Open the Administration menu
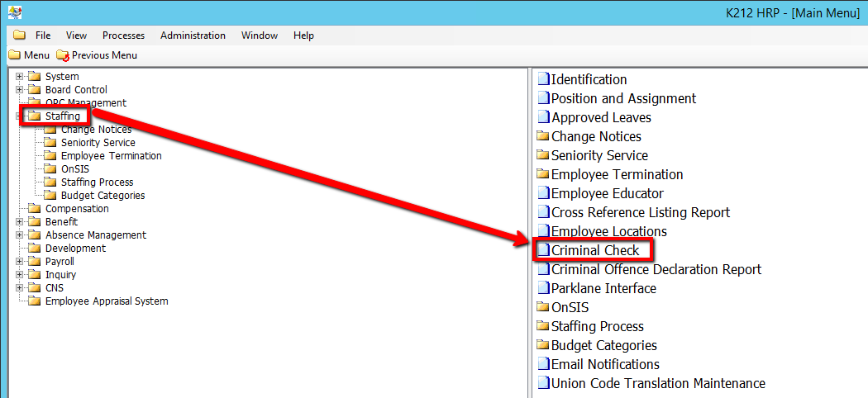Image resolution: width=868 pixels, height=398 pixels. tap(193, 36)
